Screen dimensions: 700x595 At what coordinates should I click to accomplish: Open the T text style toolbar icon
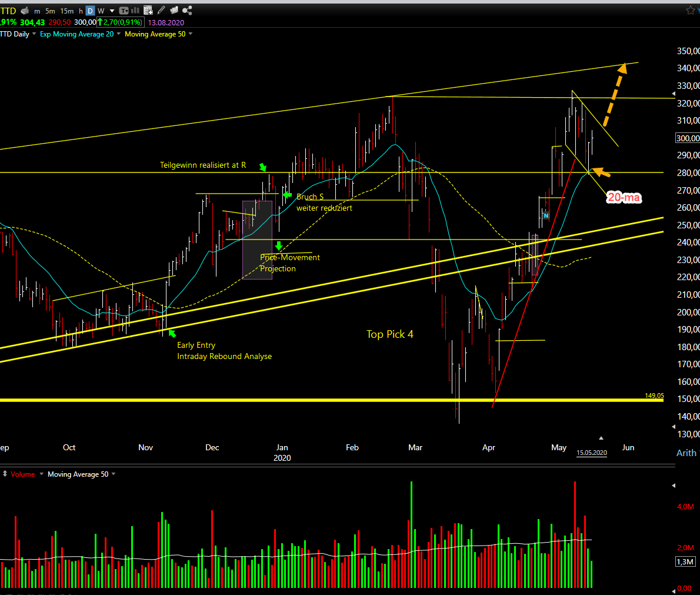point(124,11)
